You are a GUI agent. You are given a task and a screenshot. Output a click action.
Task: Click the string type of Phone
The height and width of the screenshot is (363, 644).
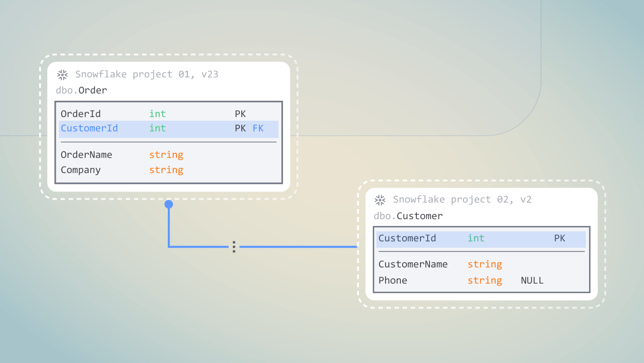pyautogui.click(x=485, y=280)
